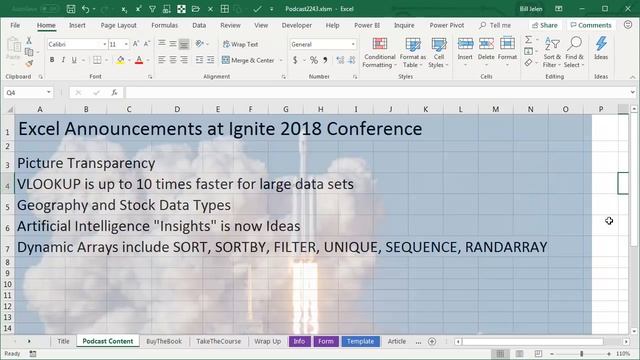Toggle bottom align

(x=184, y=44)
